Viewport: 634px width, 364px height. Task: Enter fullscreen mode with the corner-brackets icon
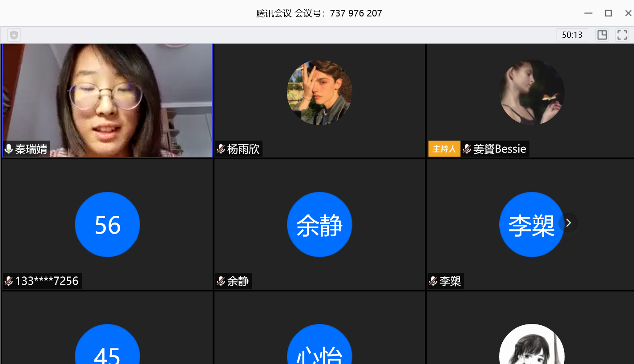click(622, 35)
